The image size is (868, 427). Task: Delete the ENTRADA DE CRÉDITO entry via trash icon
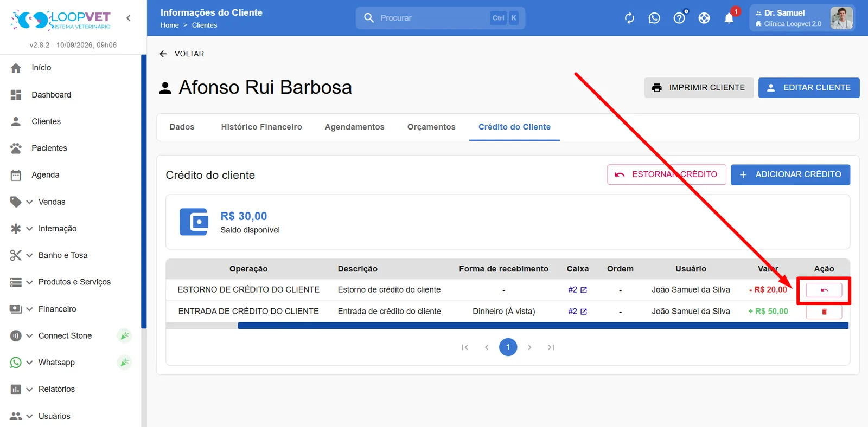click(x=824, y=312)
